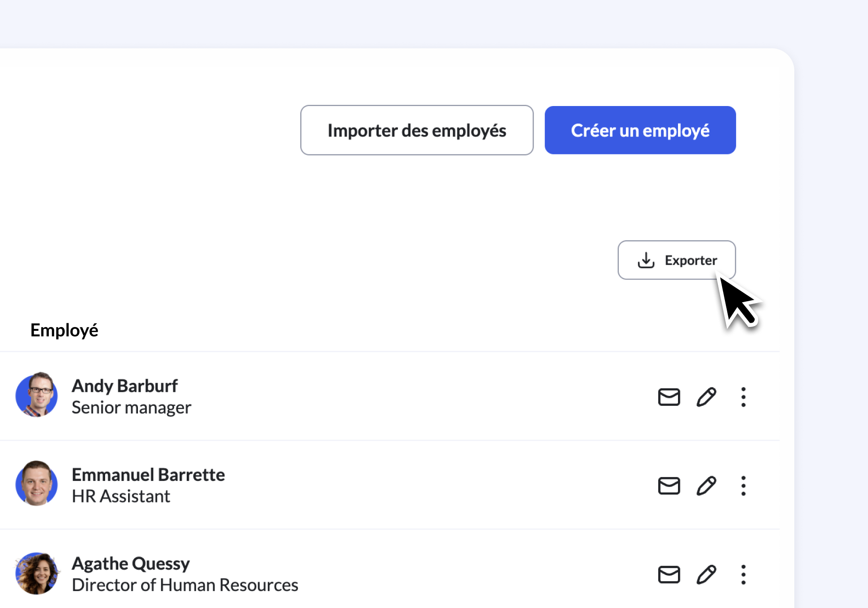Click Emmanuel Barrette's profile photo
This screenshot has width=868, height=608.
[x=37, y=484]
